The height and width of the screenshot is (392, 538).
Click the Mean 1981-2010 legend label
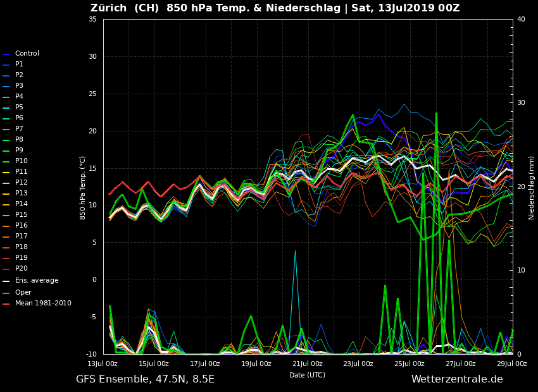pos(43,303)
